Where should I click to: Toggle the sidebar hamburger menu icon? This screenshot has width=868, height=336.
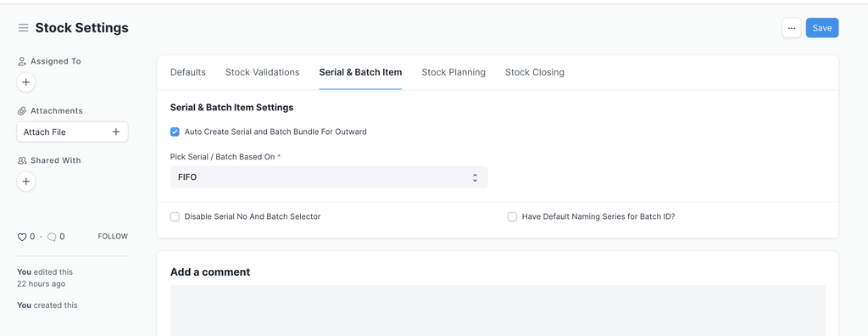pos(23,28)
